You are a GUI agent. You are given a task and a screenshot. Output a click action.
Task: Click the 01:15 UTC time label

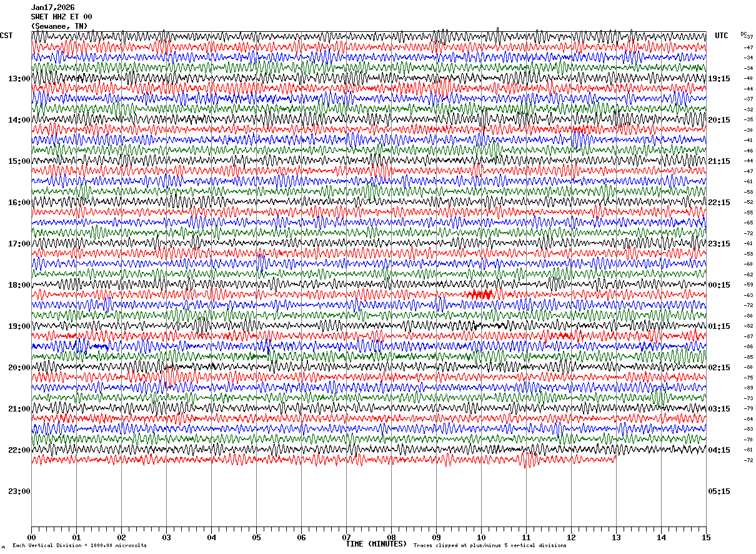(x=719, y=326)
